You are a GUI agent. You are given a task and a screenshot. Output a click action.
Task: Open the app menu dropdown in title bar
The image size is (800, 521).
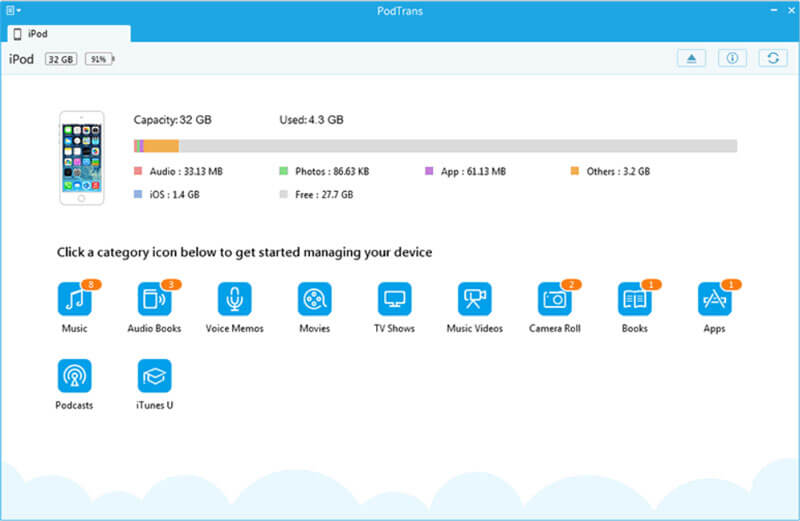click(x=12, y=9)
